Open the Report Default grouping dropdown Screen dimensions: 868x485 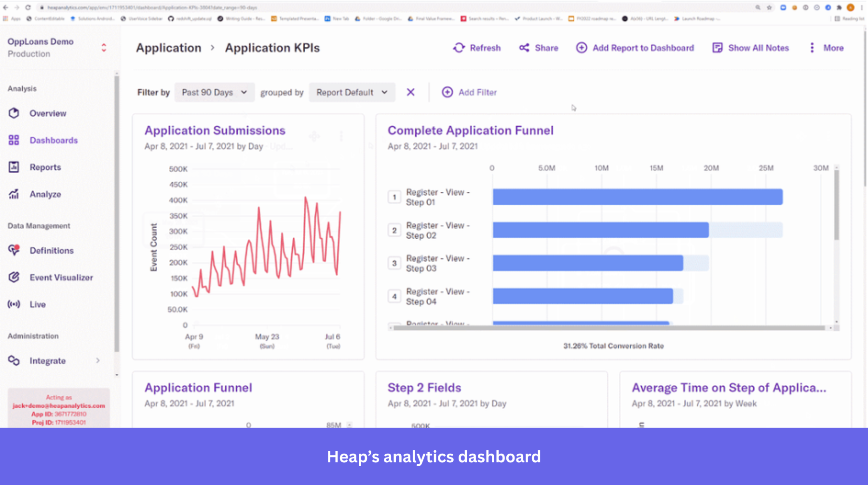pos(352,92)
